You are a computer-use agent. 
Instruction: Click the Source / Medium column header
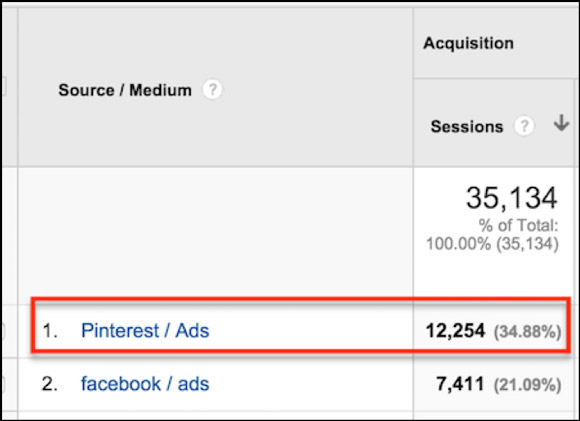click(125, 90)
